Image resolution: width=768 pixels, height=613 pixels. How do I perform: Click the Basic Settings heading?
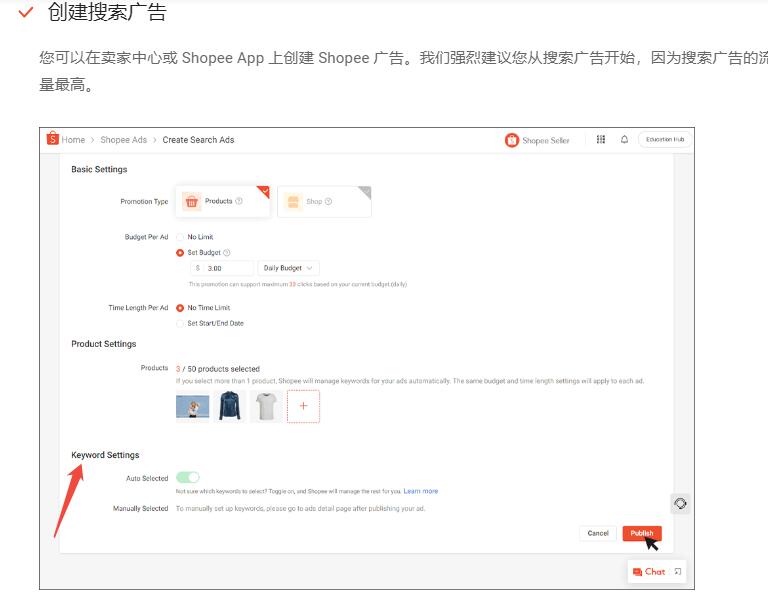99,169
